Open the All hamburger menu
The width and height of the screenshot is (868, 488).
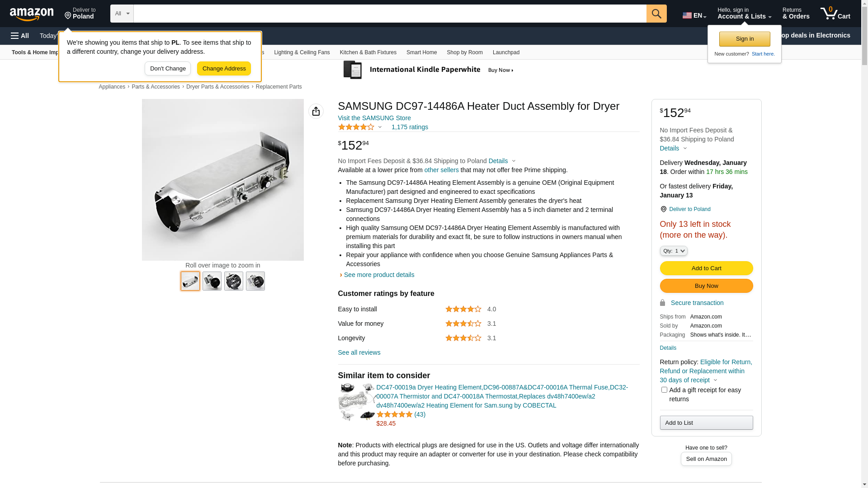click(x=20, y=36)
